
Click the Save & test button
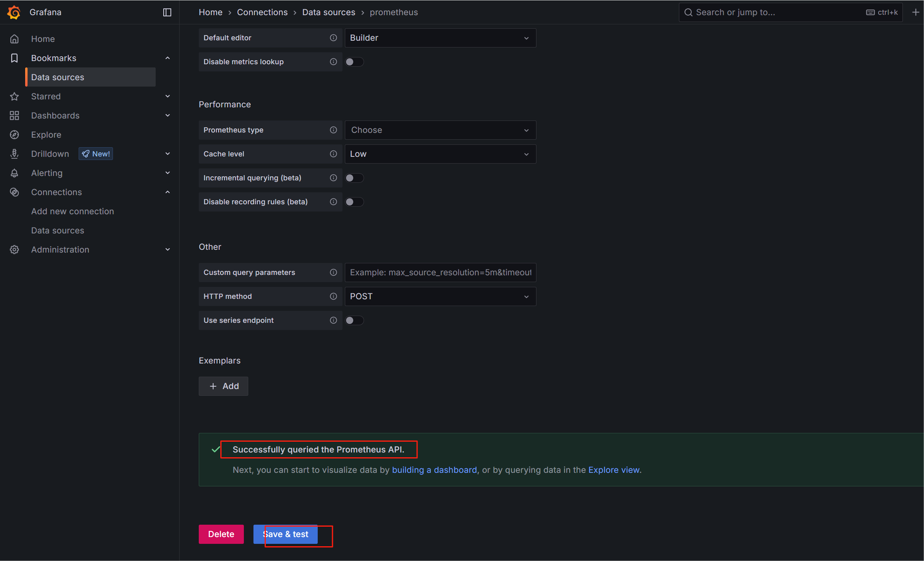click(285, 534)
